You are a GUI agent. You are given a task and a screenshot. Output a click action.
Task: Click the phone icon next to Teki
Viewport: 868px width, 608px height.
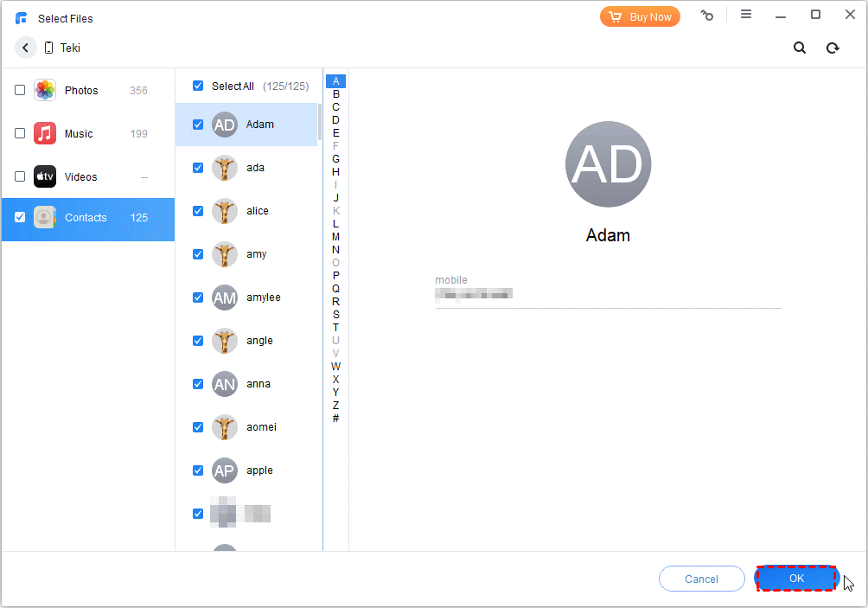click(48, 48)
